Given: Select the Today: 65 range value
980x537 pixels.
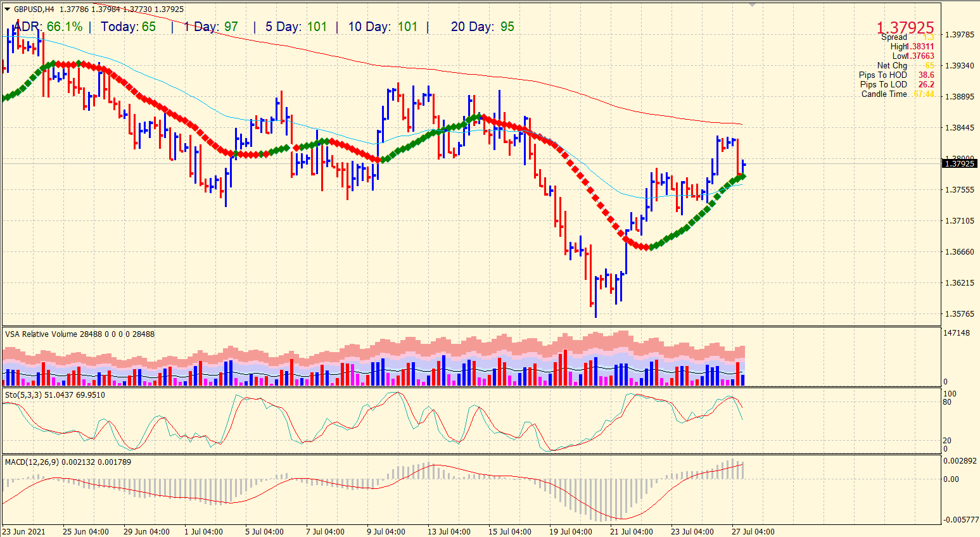Looking at the screenshot, I should [128, 27].
